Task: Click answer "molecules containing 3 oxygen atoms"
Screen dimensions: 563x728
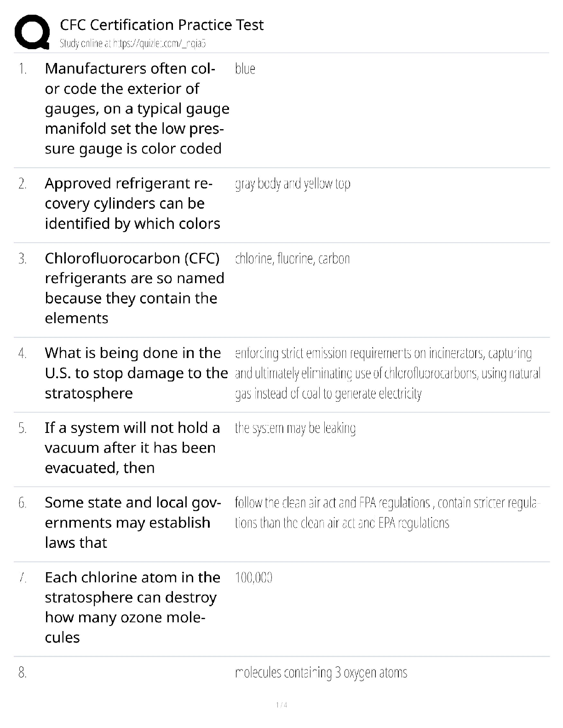Action: click(321, 673)
